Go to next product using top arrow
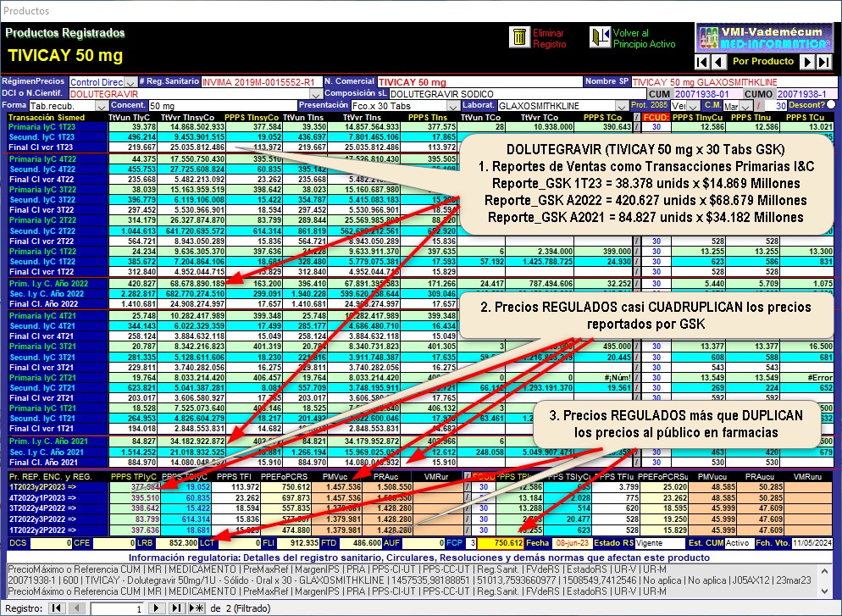The image size is (842, 616). 807,62
